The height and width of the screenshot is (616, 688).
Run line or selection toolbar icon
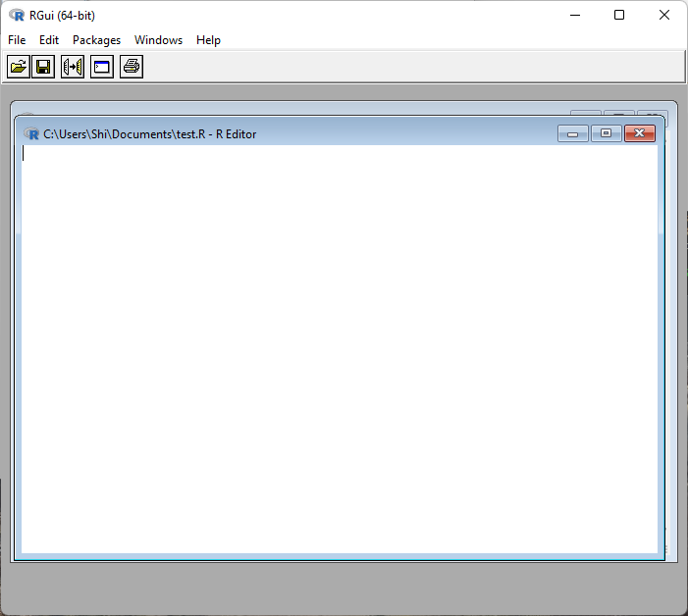[73, 67]
